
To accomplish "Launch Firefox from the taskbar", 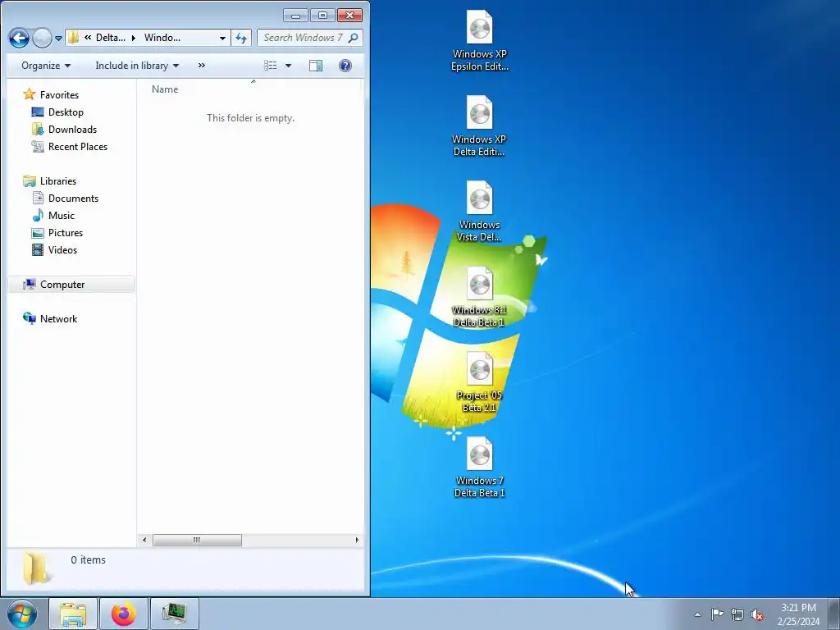I will pos(124,614).
